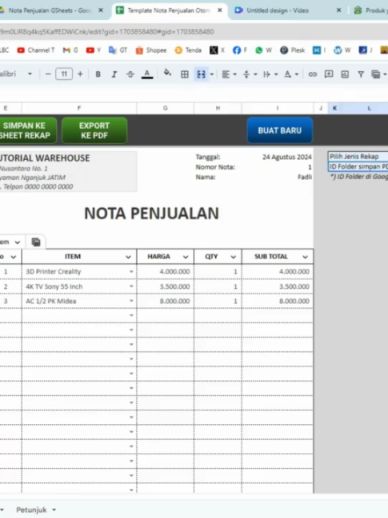Click the BUAT BARU button
Screen dimensions: 388x518
280,130
